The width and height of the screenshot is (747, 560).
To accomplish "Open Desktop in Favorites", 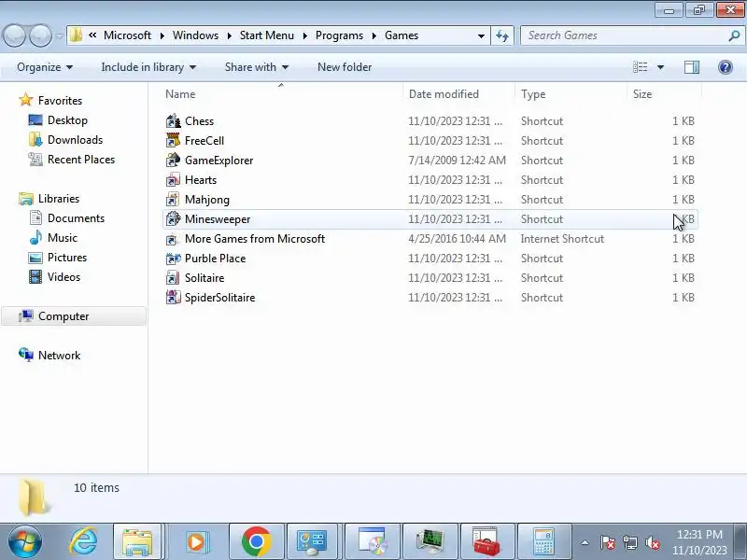I will coord(67,120).
